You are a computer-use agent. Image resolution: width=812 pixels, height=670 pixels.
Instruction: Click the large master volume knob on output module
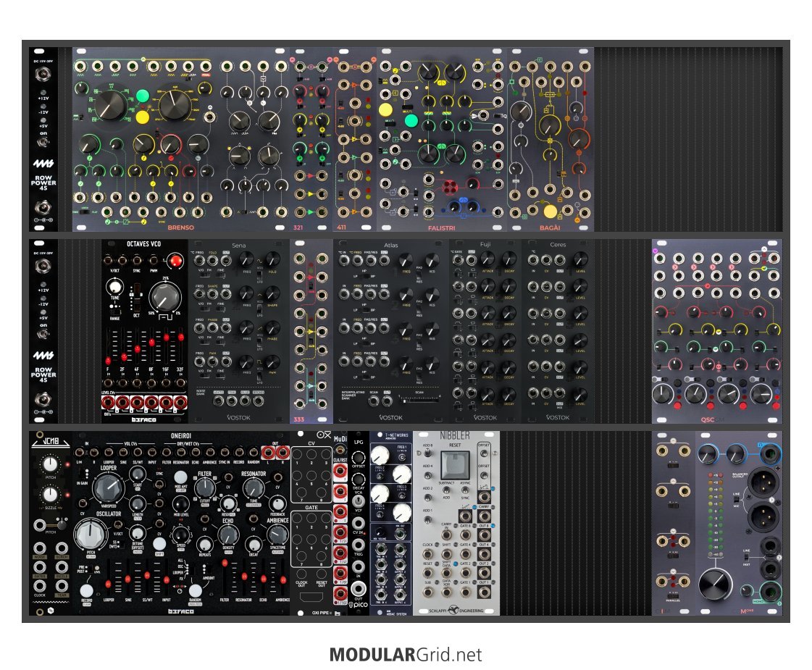715,585
